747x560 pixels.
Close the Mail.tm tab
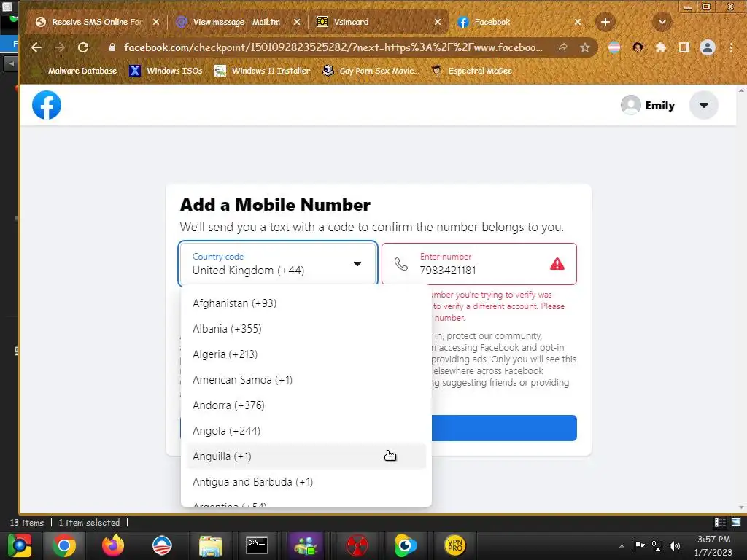click(x=297, y=22)
